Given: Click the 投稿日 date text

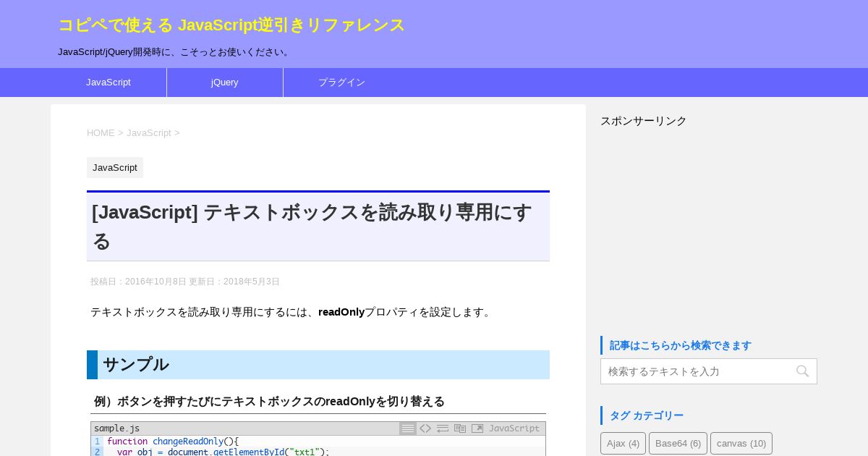Looking at the screenshot, I should 138,282.
